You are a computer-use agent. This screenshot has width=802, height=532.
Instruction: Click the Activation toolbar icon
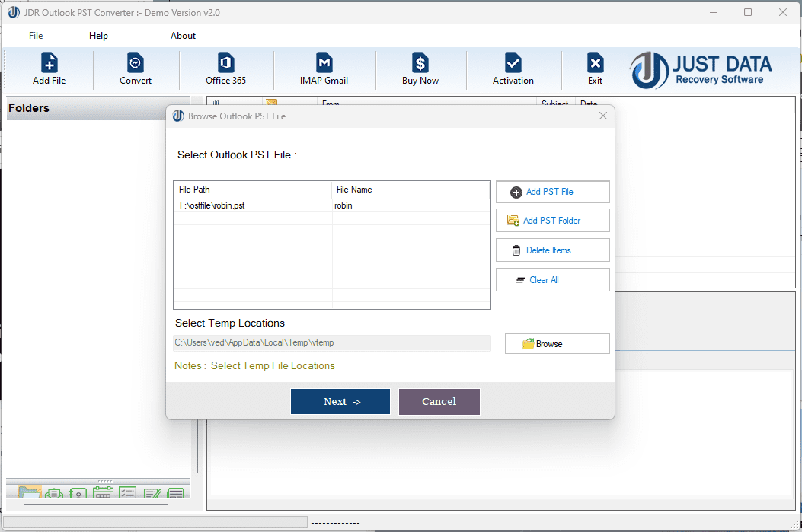pos(513,68)
